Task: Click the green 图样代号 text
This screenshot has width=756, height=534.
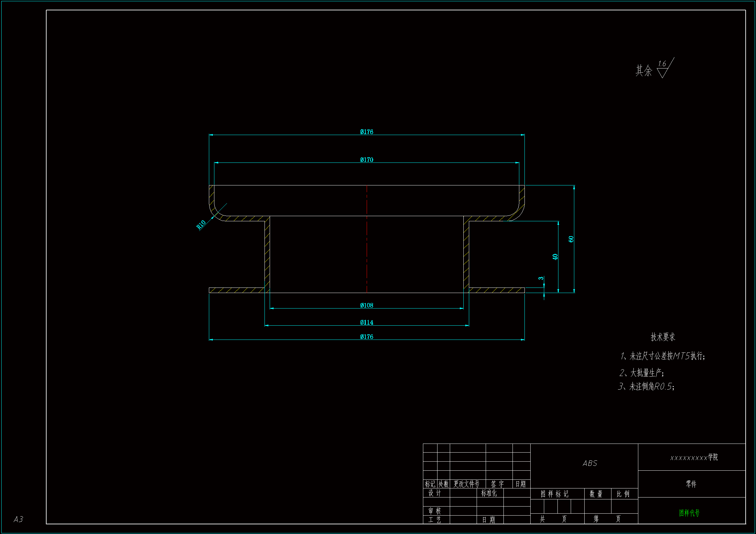Action: click(x=689, y=513)
